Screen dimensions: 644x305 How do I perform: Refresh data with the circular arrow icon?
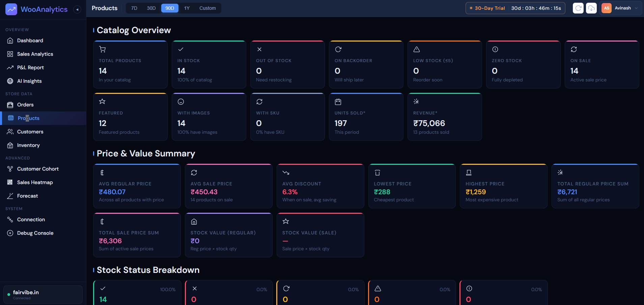coord(578,8)
